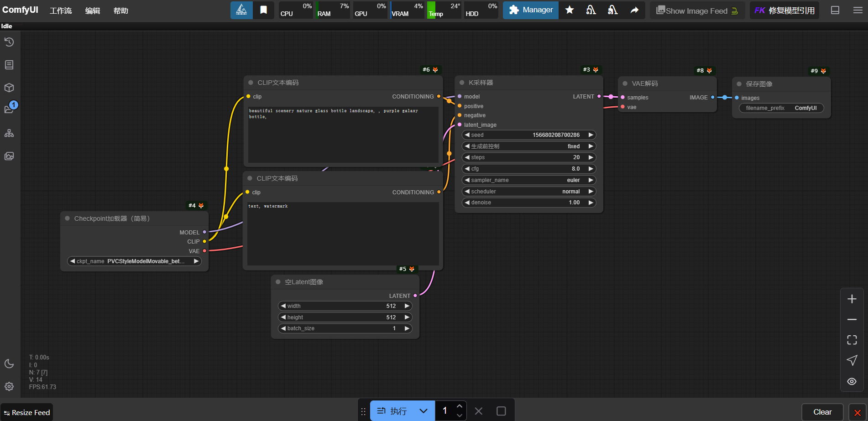Open settings gear in sidebar
Image resolution: width=868 pixels, height=421 pixels.
(x=9, y=386)
